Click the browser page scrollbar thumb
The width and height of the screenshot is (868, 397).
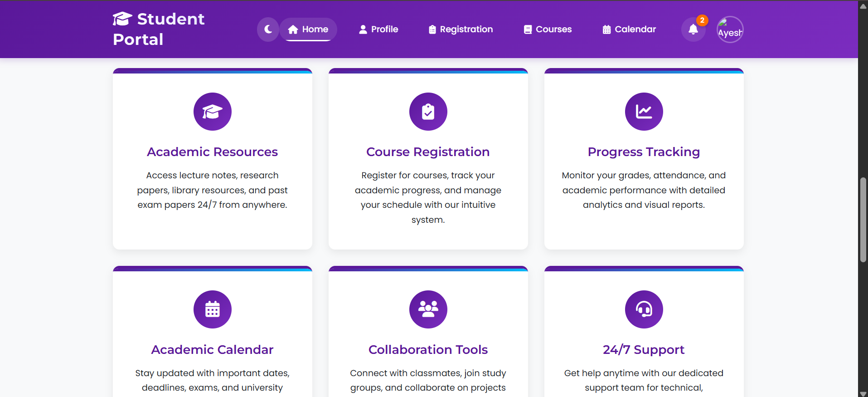tap(863, 220)
